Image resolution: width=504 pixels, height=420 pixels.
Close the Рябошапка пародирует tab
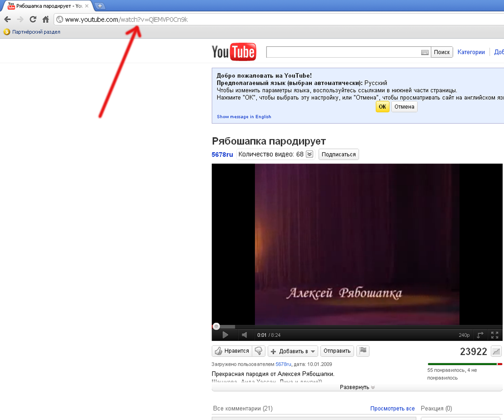click(x=87, y=6)
